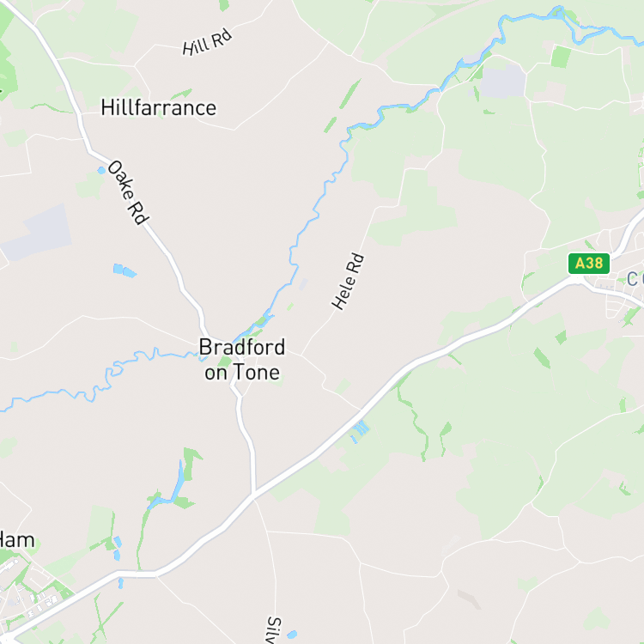Click the small pond beside Oake Rd

click(x=101, y=170)
